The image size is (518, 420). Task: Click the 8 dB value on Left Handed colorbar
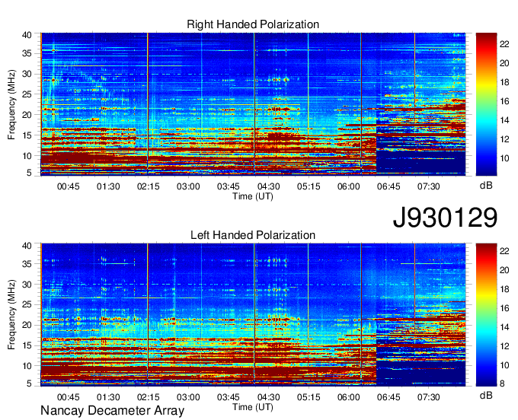tap(502, 383)
